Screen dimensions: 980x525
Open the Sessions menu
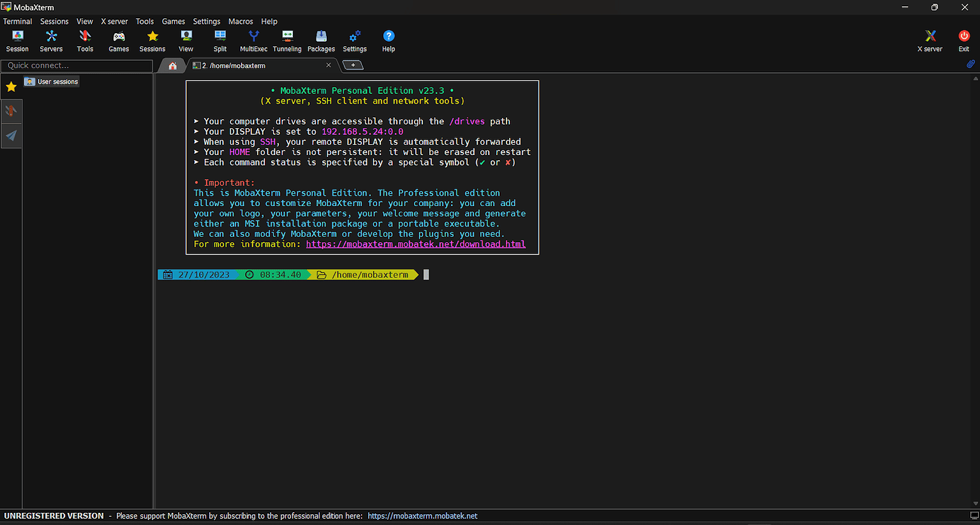(54, 21)
